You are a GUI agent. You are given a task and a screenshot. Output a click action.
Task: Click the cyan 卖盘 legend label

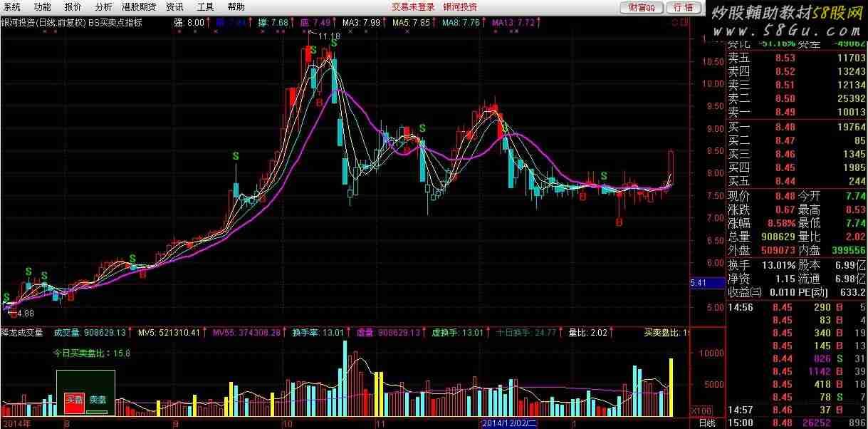(98, 400)
